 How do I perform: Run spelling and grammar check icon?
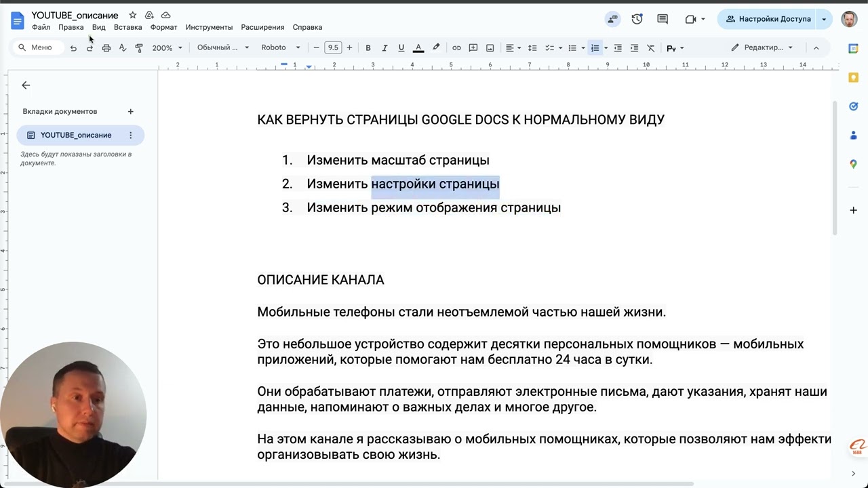click(x=123, y=48)
